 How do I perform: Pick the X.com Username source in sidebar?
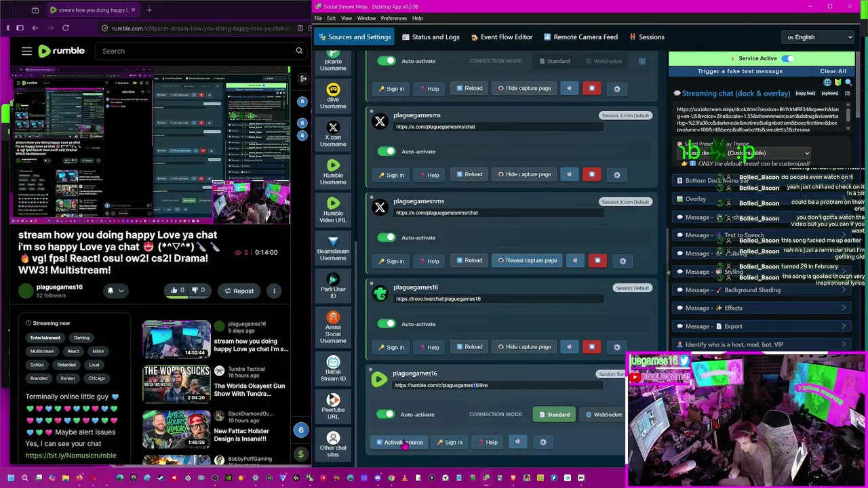pos(333,134)
